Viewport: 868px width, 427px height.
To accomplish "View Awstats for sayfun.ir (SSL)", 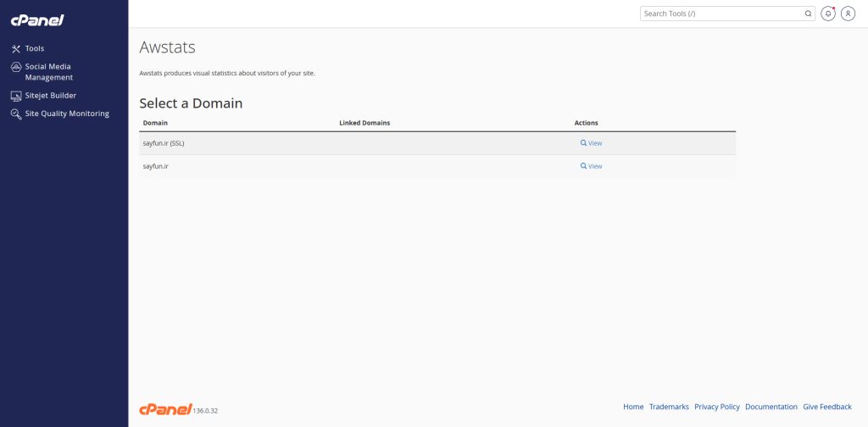I will [x=591, y=143].
